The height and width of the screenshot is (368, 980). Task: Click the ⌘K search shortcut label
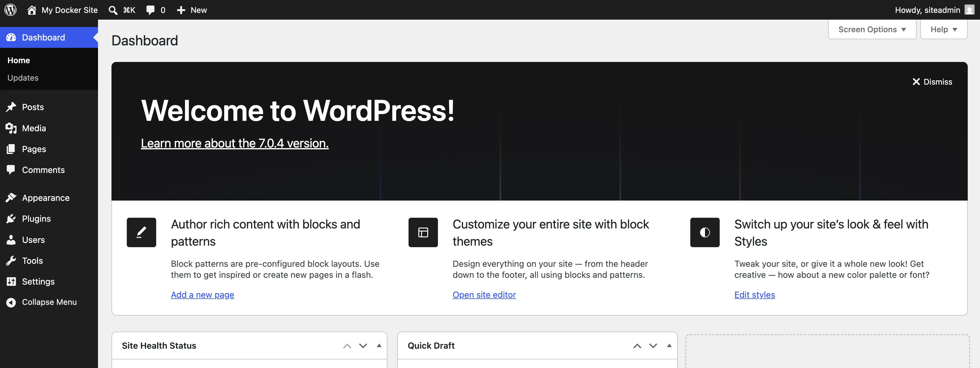129,10
